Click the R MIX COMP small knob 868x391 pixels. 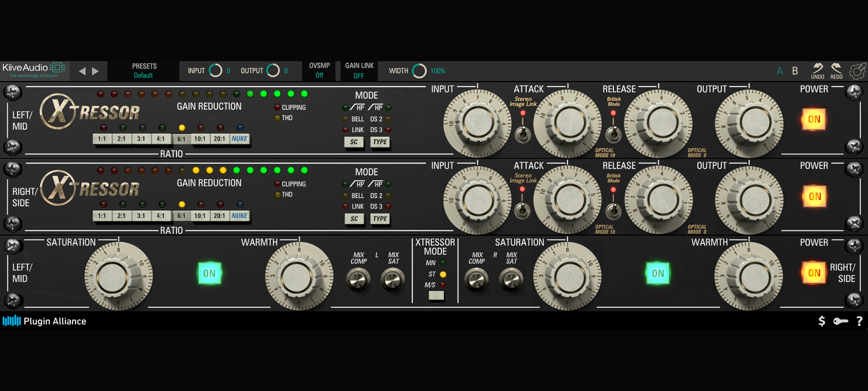point(476,279)
